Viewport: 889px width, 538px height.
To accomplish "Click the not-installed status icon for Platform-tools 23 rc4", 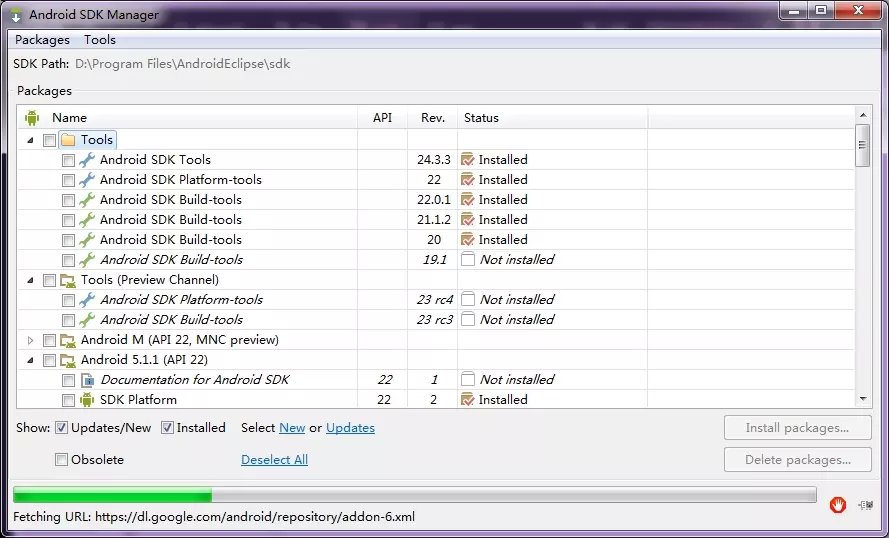I will pos(468,299).
